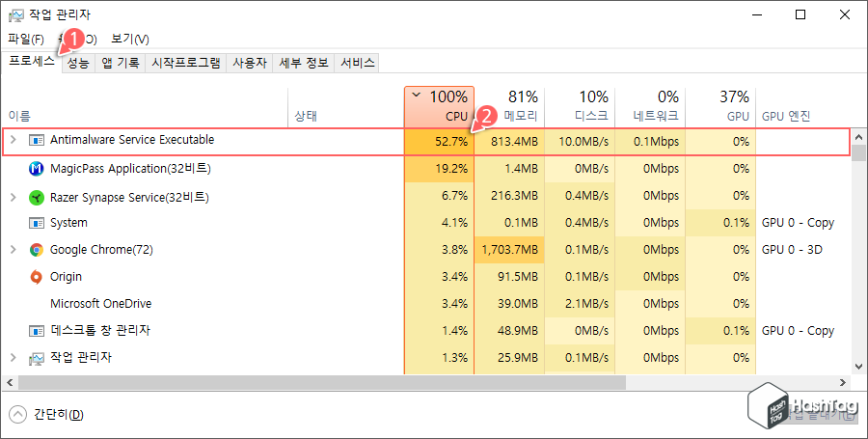Image resolution: width=868 pixels, height=439 pixels.
Task: Click the 6.7% CPU cell
Action: coord(440,196)
